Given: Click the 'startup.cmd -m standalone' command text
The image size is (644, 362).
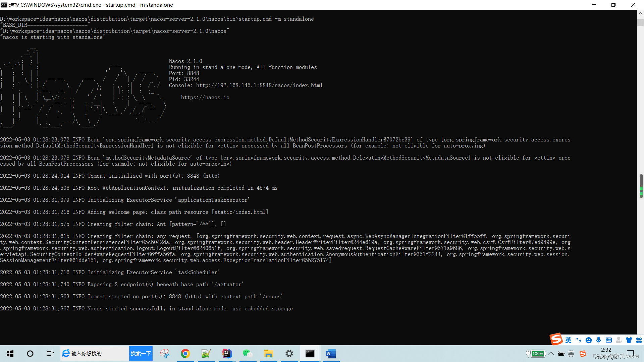Looking at the screenshot, I should [276, 19].
